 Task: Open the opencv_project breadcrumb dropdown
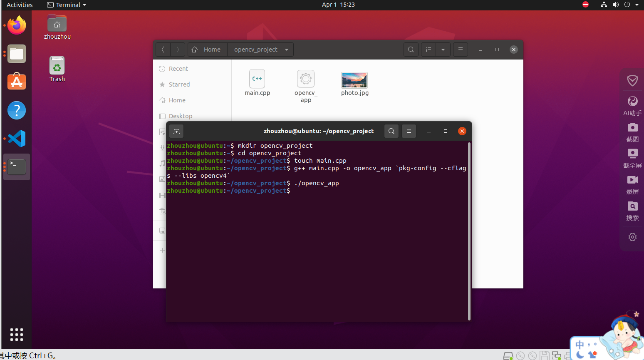pos(287,50)
